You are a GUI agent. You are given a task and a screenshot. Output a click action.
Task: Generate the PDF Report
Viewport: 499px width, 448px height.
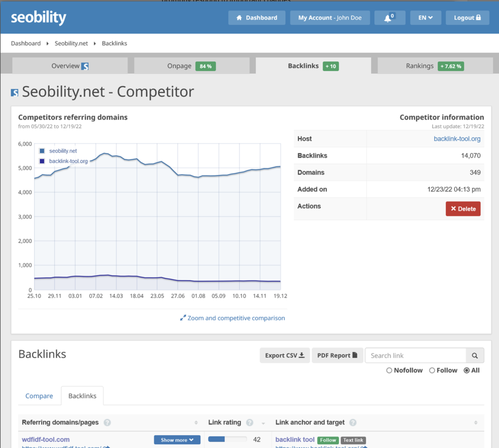pos(337,355)
